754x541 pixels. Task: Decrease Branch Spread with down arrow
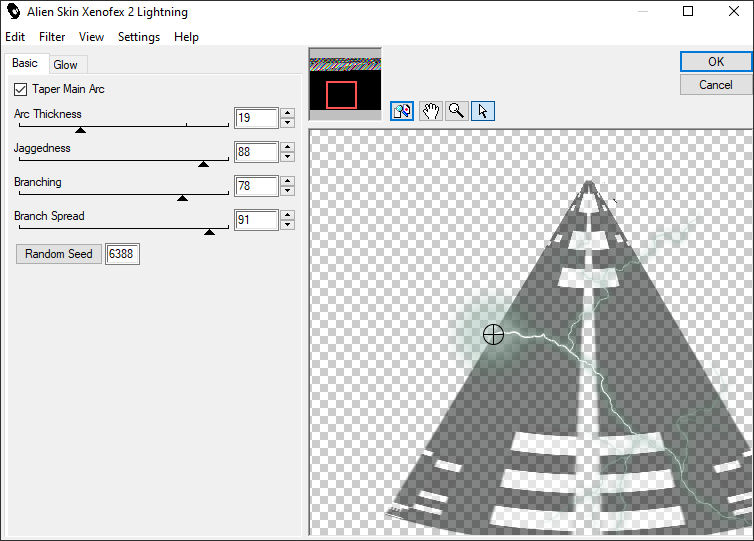tap(288, 225)
